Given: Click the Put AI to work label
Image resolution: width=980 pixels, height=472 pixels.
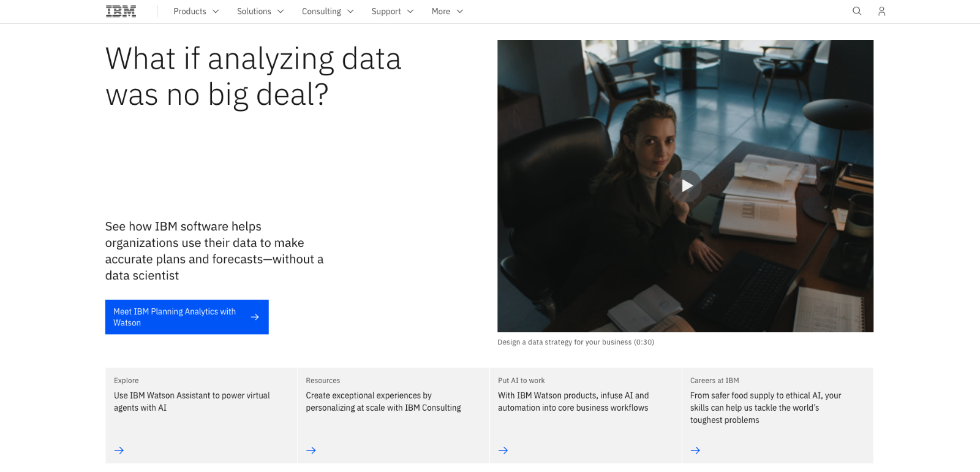Looking at the screenshot, I should [x=521, y=381].
